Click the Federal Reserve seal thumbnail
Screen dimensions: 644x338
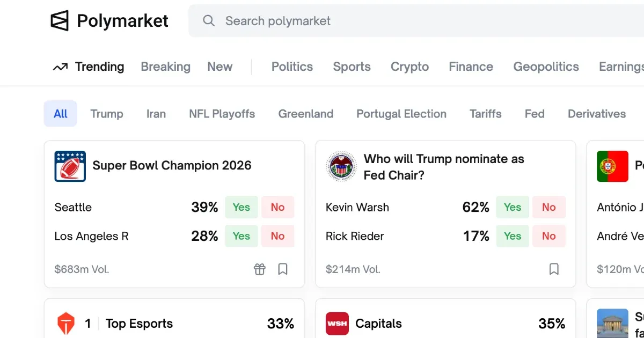(341, 166)
